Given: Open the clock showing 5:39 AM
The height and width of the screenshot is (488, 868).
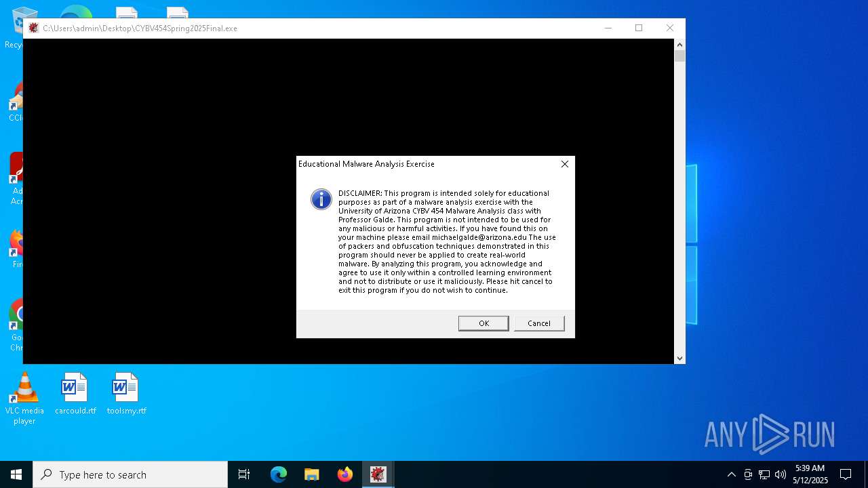Looking at the screenshot, I should (x=810, y=474).
